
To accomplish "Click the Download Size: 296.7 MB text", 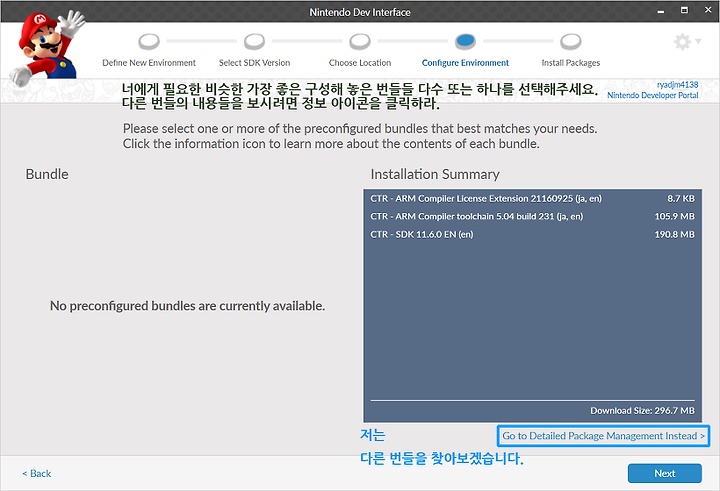I will [x=642, y=411].
